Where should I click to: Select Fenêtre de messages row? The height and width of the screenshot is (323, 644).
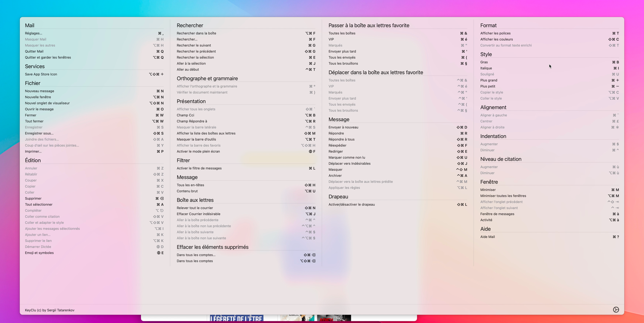tap(550, 214)
